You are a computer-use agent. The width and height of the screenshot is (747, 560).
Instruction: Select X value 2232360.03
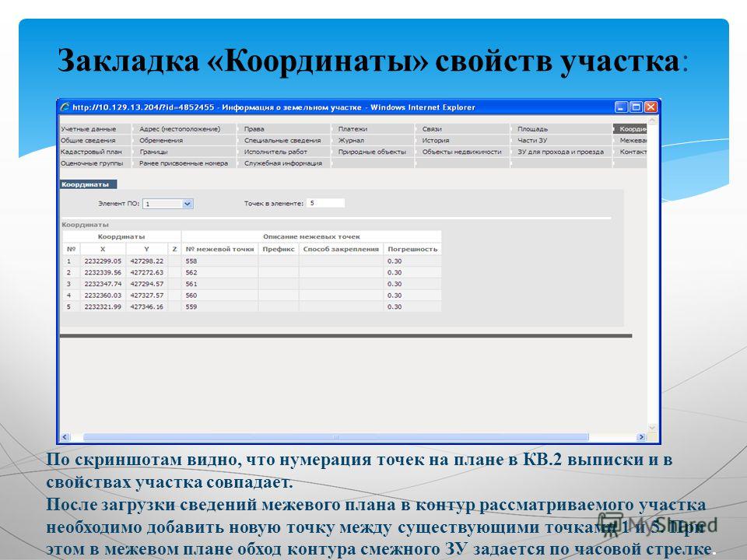[x=103, y=296]
